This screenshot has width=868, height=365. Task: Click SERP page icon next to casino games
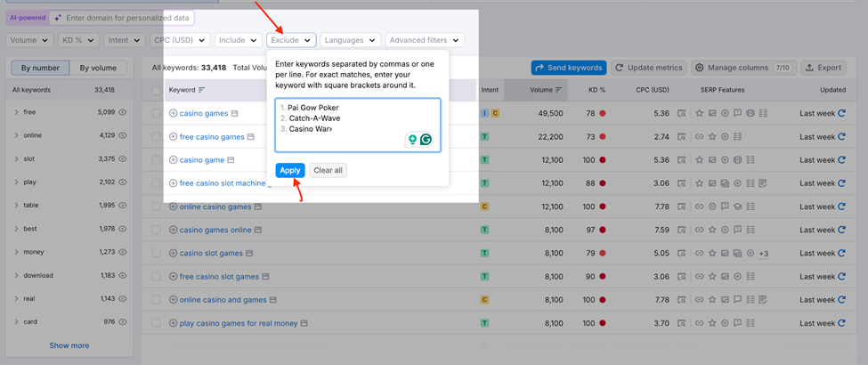point(235,114)
